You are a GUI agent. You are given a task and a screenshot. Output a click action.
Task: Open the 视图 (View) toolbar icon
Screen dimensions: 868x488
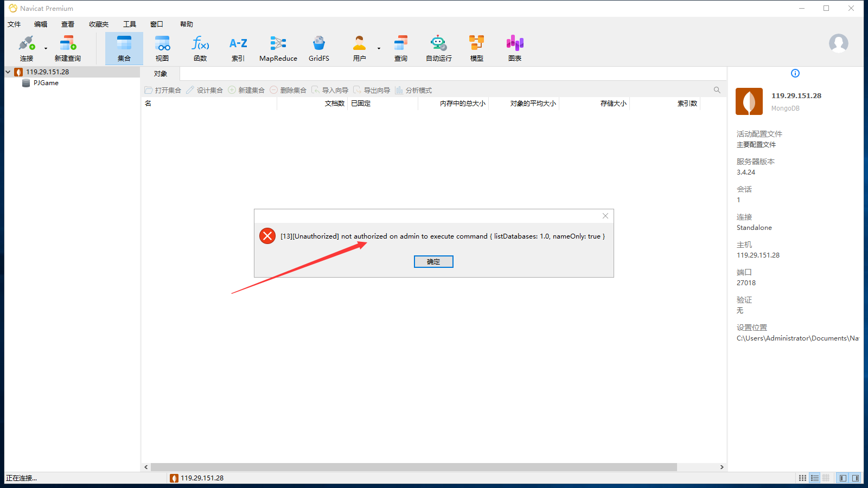click(162, 48)
